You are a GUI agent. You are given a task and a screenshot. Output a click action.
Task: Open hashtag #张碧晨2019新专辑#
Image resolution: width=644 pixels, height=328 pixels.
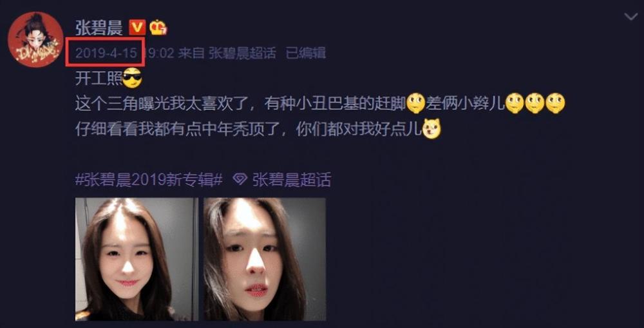coord(149,180)
